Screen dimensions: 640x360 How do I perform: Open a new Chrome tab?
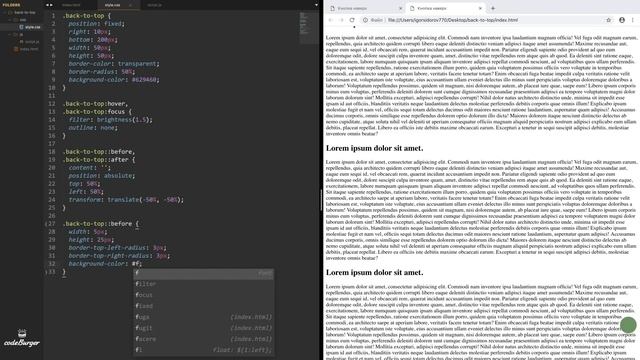click(x=493, y=8)
